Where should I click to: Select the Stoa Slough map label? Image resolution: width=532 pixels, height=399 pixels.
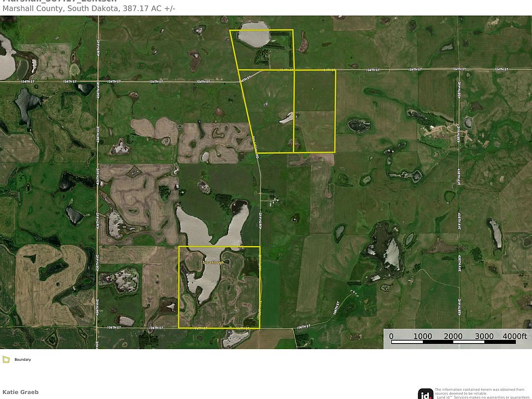click(x=213, y=263)
